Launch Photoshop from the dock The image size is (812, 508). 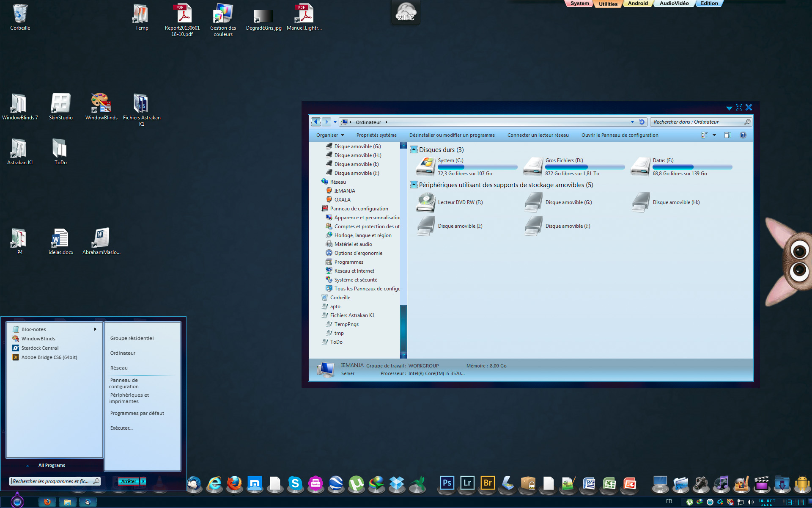(447, 483)
